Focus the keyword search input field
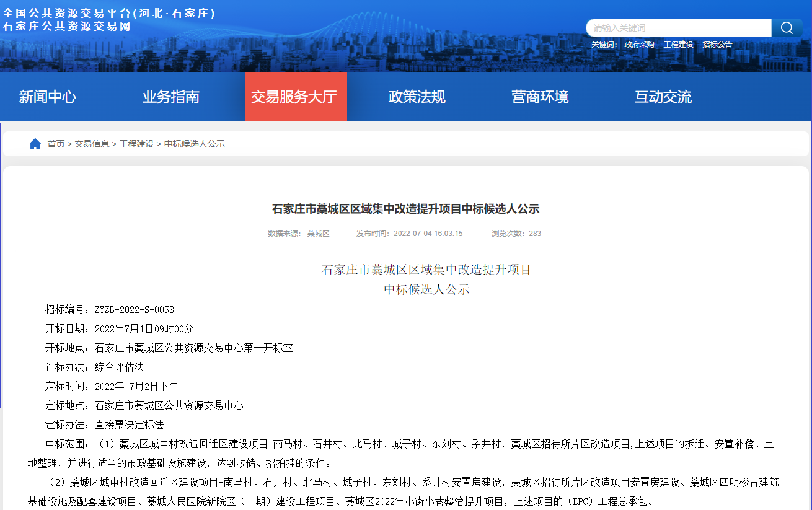This screenshot has height=510, width=812. [x=678, y=28]
